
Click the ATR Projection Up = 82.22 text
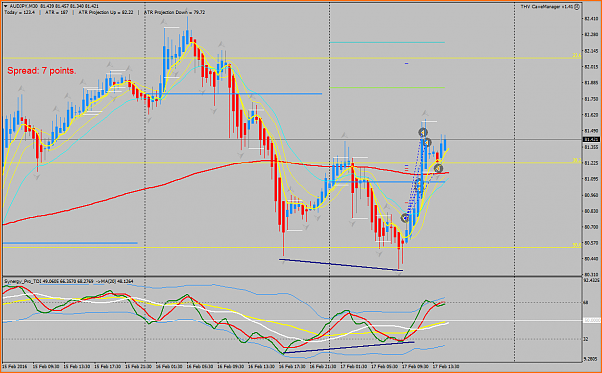coord(106,12)
